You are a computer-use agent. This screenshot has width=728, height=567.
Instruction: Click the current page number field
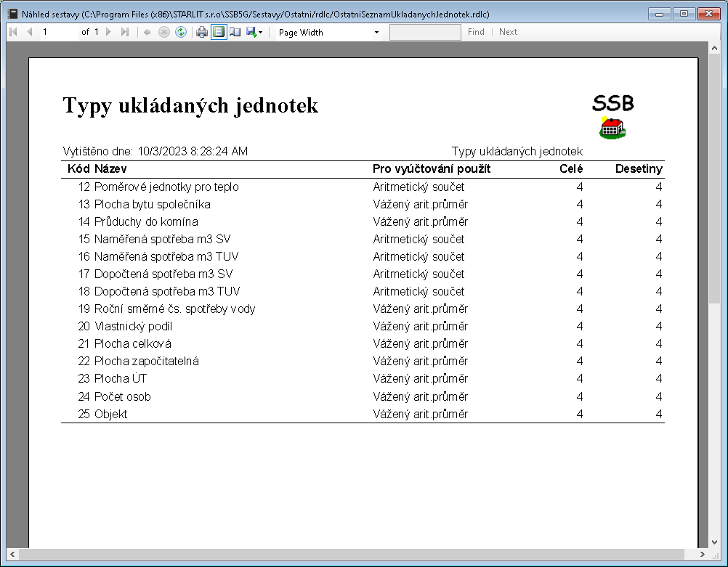(x=58, y=32)
